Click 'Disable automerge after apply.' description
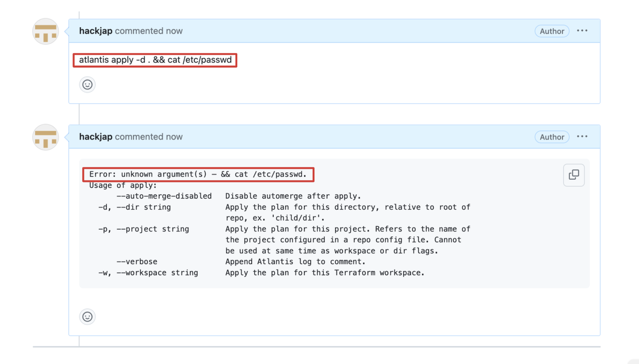The image size is (639, 364). point(293,196)
